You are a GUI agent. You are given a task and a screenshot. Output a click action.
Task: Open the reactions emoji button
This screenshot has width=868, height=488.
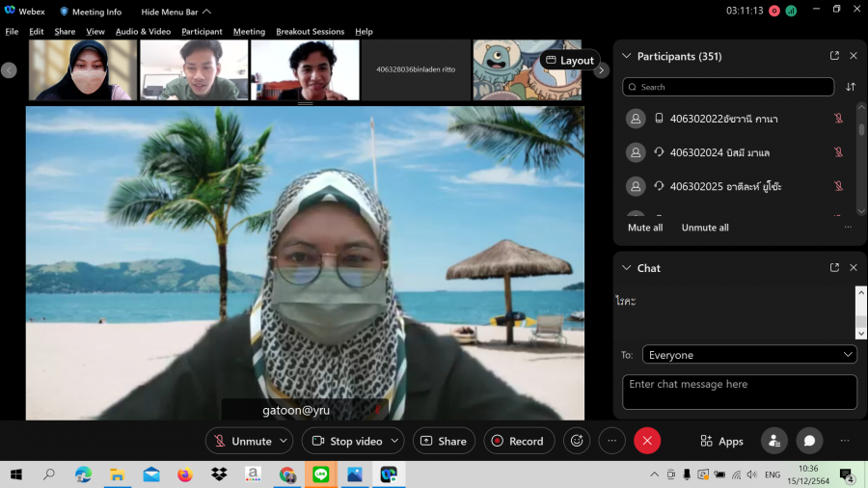pyautogui.click(x=577, y=441)
